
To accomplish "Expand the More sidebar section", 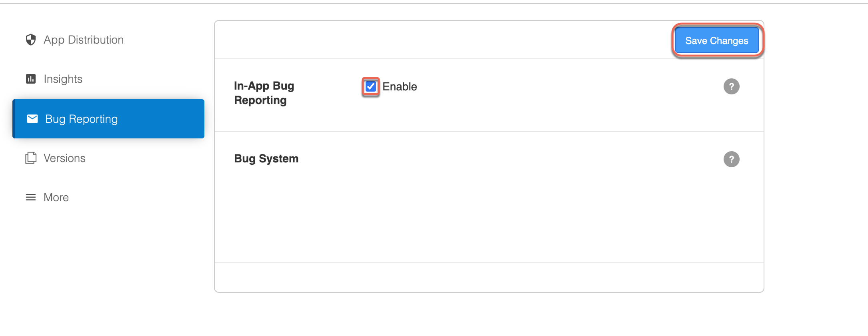I will pos(56,197).
